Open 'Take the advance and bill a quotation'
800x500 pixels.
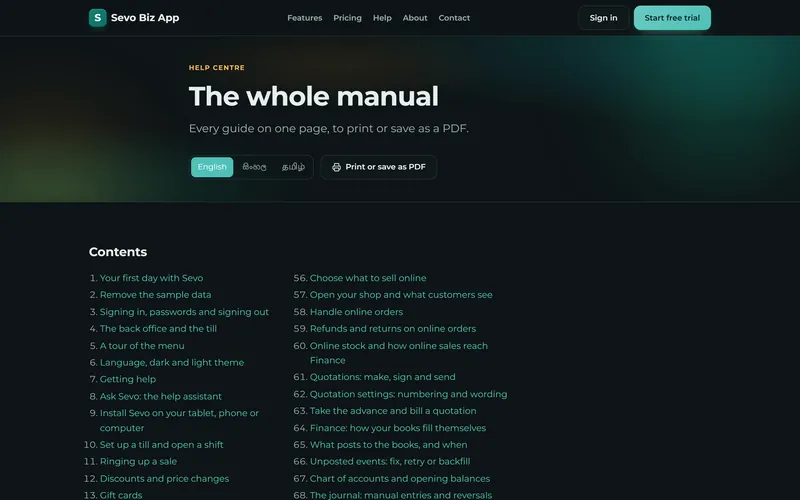click(x=393, y=411)
